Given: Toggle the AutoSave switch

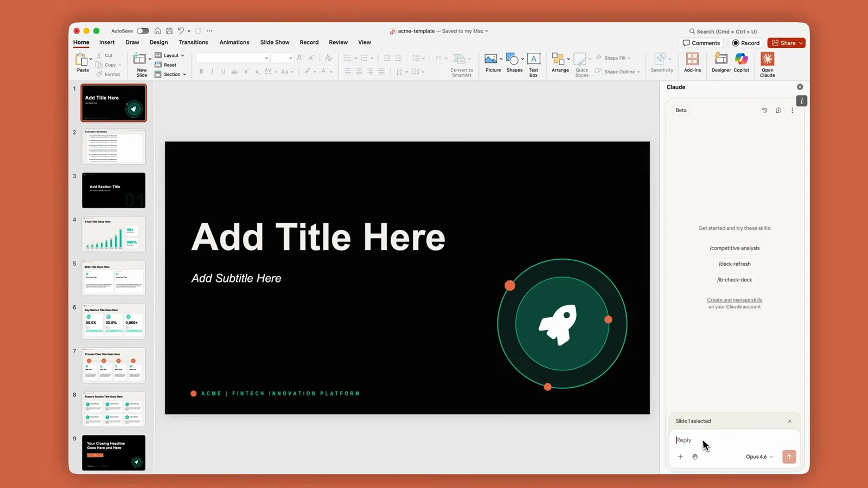Looking at the screenshot, I should click(143, 31).
